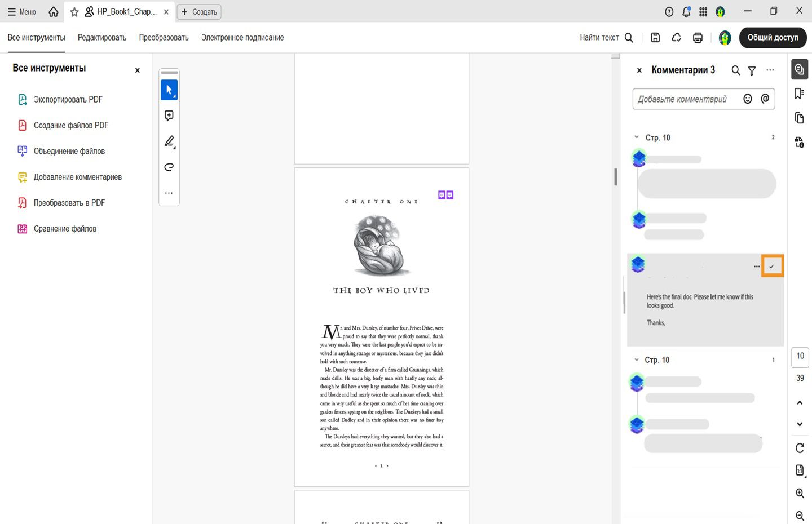Screen dimensions: 812x524
Task: Zoom out with the magnifier minus
Action: (800, 516)
